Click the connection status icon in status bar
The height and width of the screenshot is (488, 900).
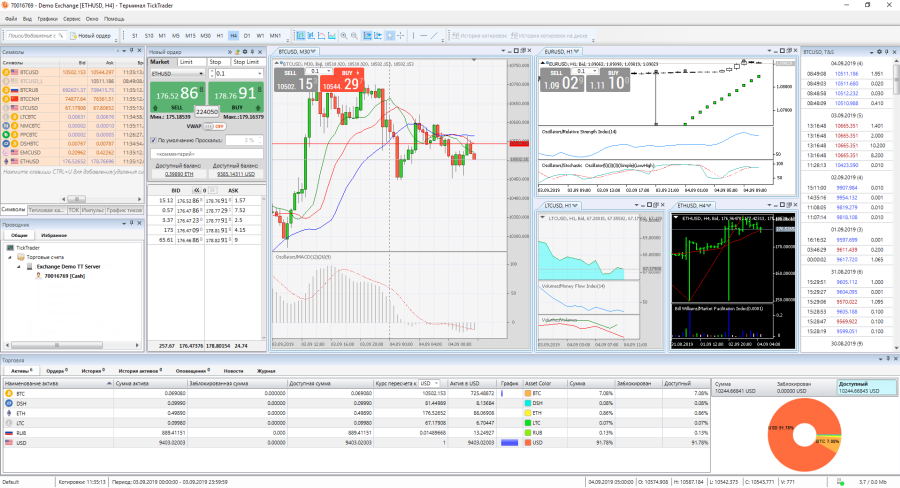pos(840,482)
